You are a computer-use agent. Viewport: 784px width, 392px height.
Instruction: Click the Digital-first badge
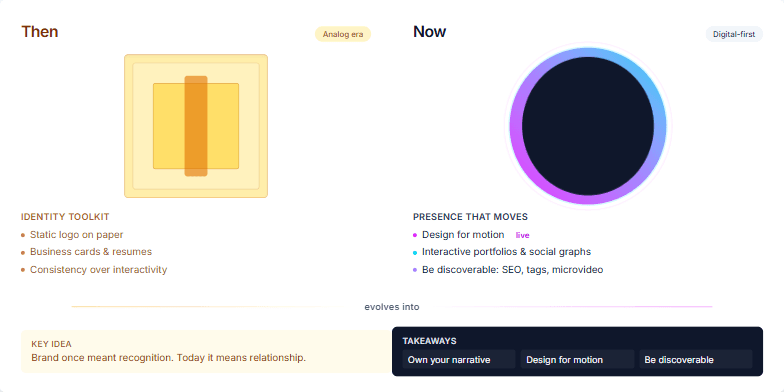click(x=734, y=34)
